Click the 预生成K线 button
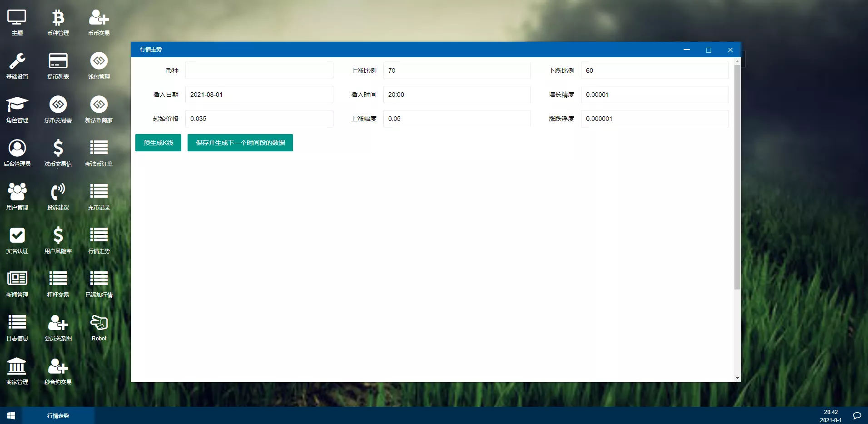Viewport: 868px width, 424px height. point(158,143)
